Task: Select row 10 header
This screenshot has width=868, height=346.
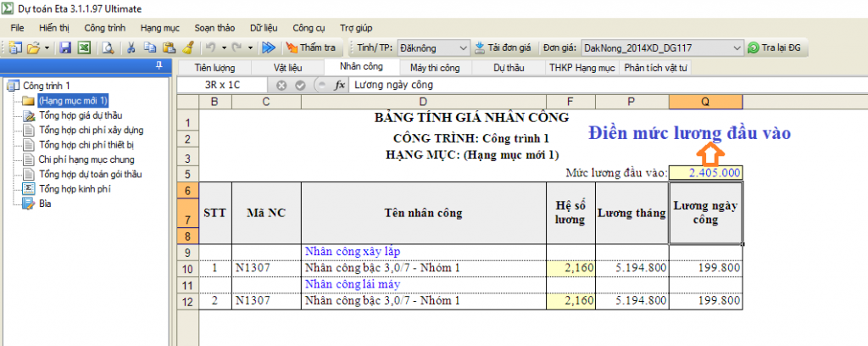Action: point(187,269)
